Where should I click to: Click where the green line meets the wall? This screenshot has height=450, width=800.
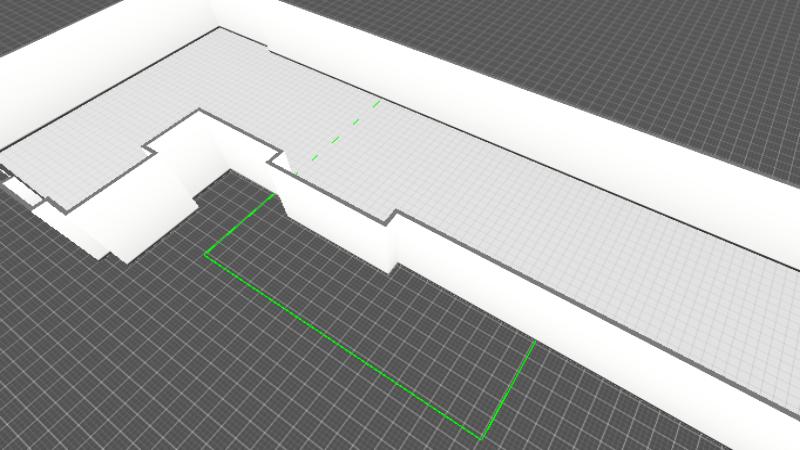[x=274, y=195]
